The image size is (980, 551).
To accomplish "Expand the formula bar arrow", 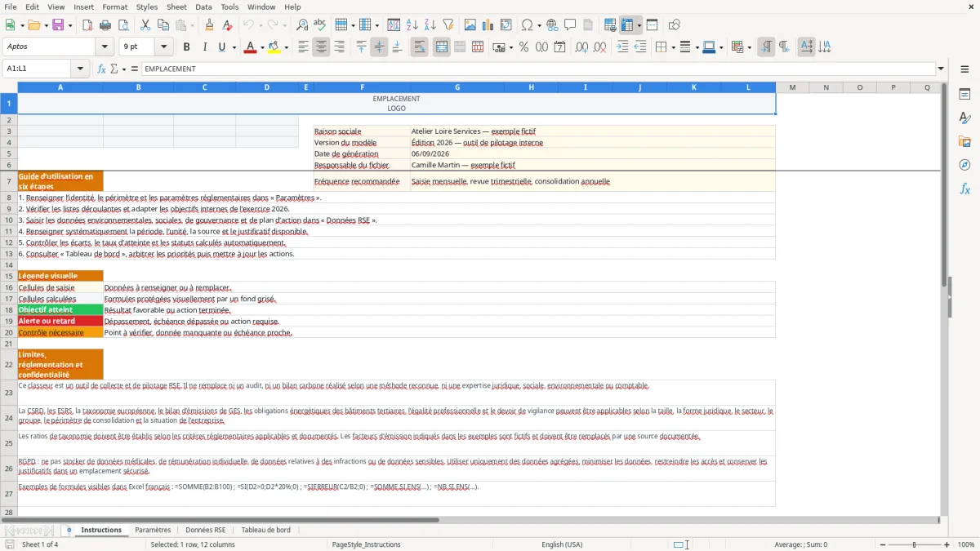I will (941, 69).
